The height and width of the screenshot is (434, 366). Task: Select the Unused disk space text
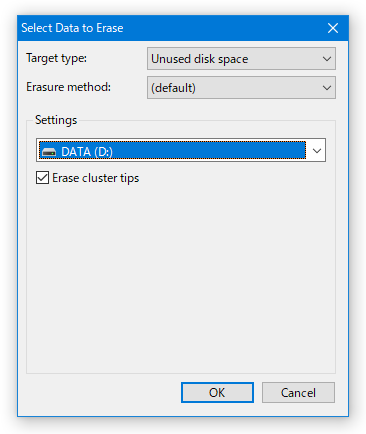click(200, 59)
